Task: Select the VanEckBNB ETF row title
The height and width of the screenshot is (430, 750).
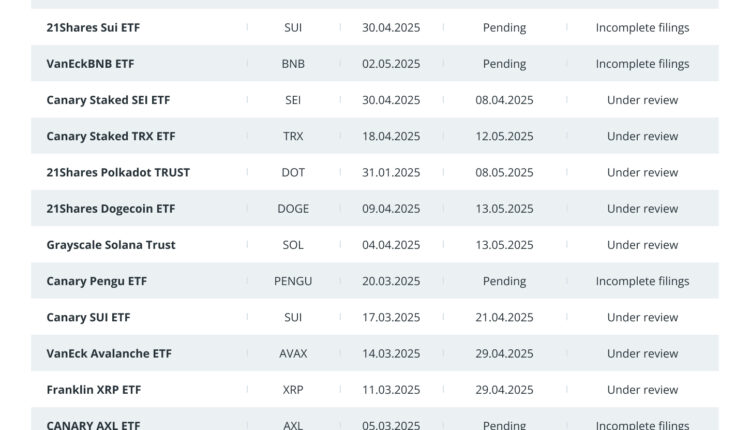Action: [90, 64]
